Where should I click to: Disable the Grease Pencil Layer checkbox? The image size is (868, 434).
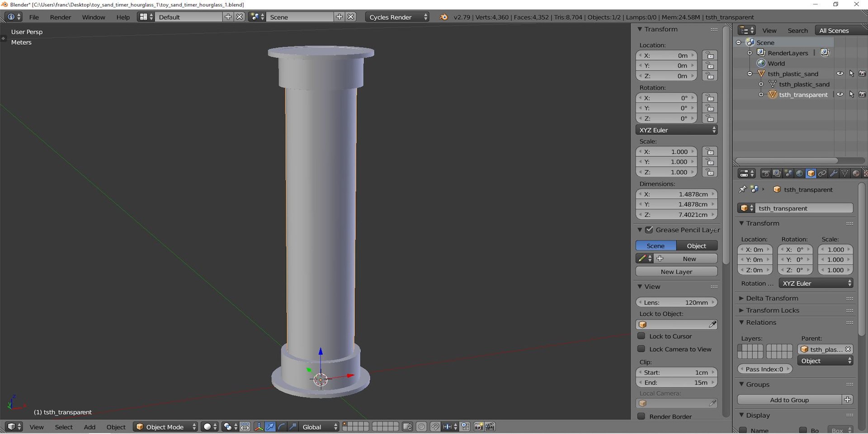(649, 230)
